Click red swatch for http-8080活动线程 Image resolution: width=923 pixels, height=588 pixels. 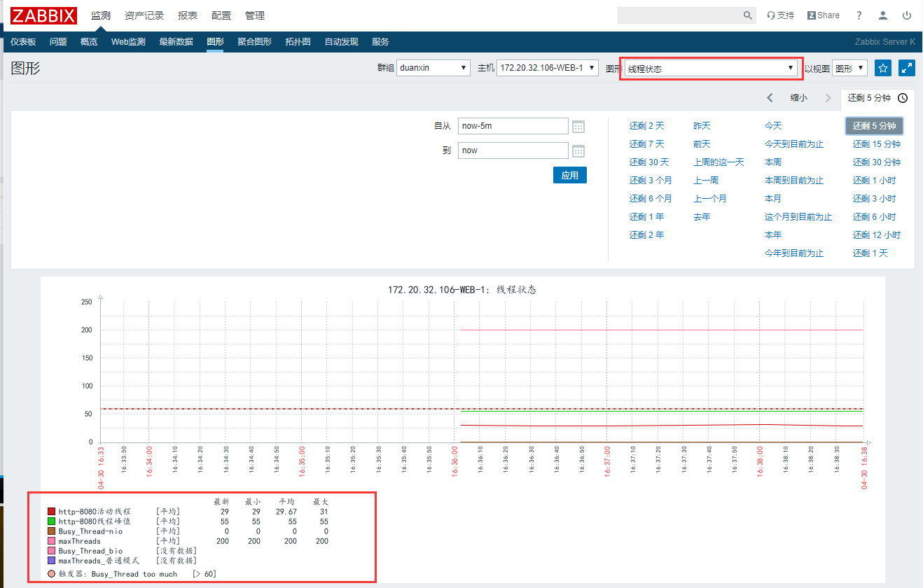click(x=51, y=512)
